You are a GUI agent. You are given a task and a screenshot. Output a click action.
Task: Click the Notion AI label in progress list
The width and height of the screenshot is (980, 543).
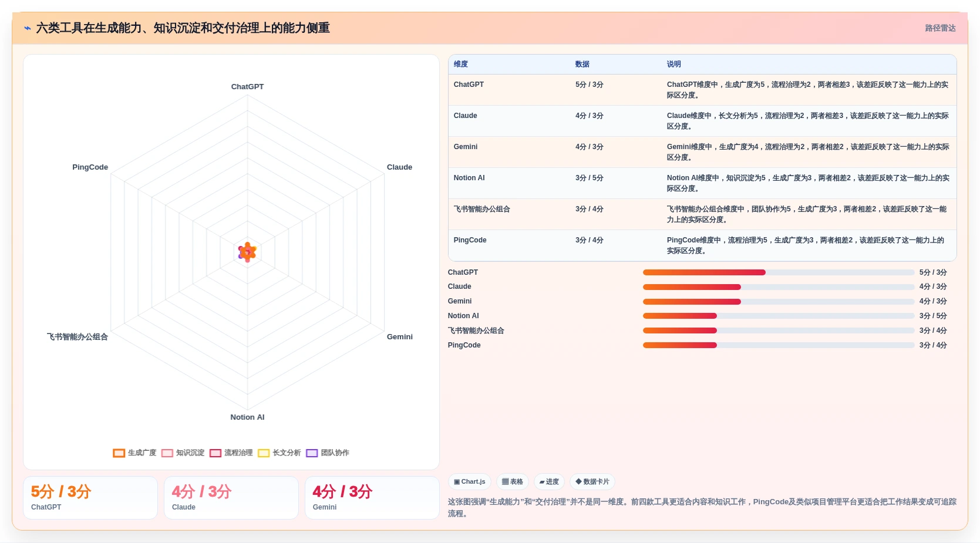click(x=463, y=316)
